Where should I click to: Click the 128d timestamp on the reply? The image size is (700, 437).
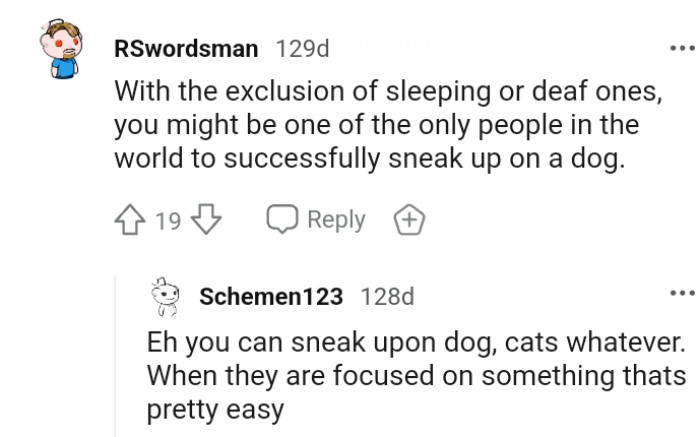[x=386, y=297]
